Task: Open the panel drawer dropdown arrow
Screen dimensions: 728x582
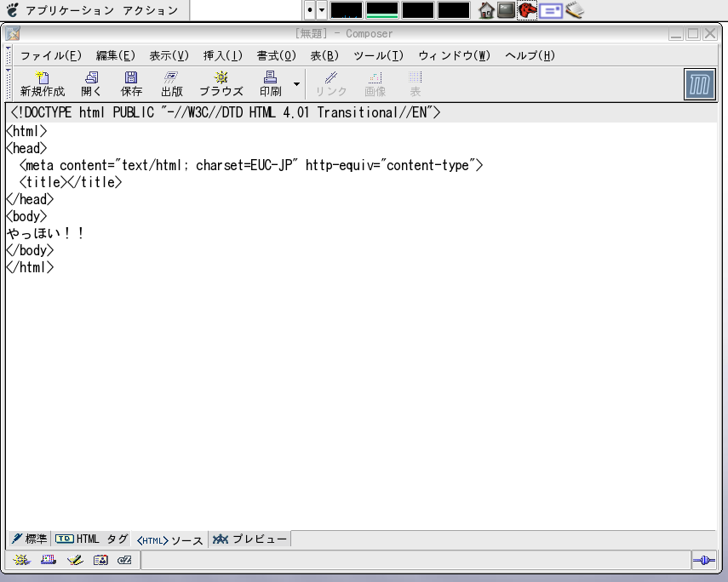Action: click(x=322, y=10)
